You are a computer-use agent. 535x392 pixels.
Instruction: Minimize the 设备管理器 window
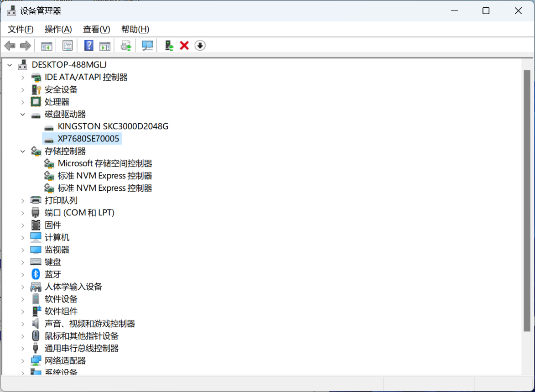coord(454,11)
